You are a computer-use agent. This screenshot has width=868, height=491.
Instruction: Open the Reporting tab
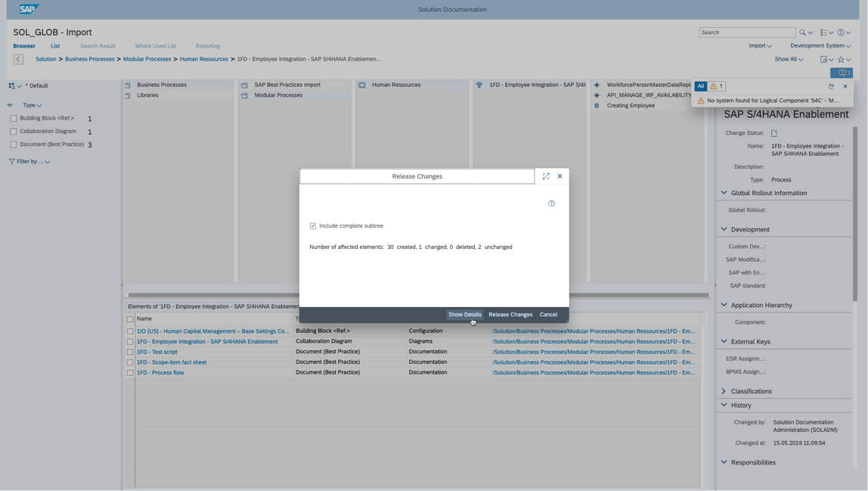207,45
